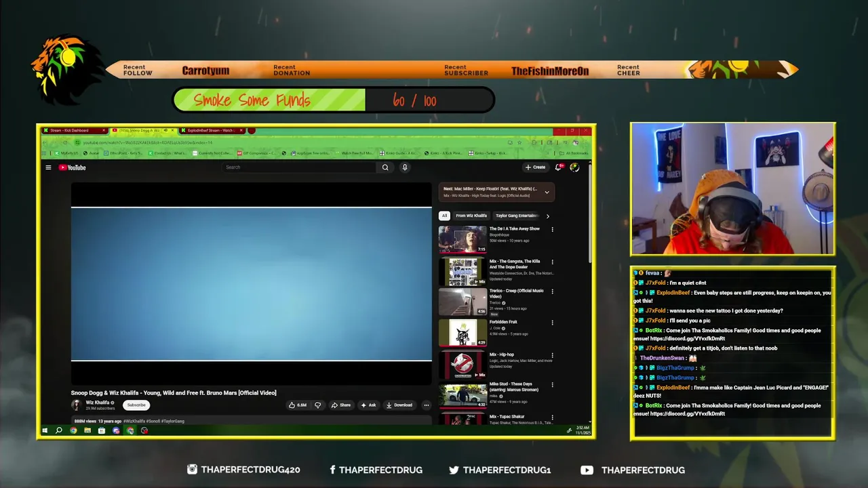The image size is (868, 488).
Task: Open the YouTube hamburger guide menu
Action: (48, 167)
